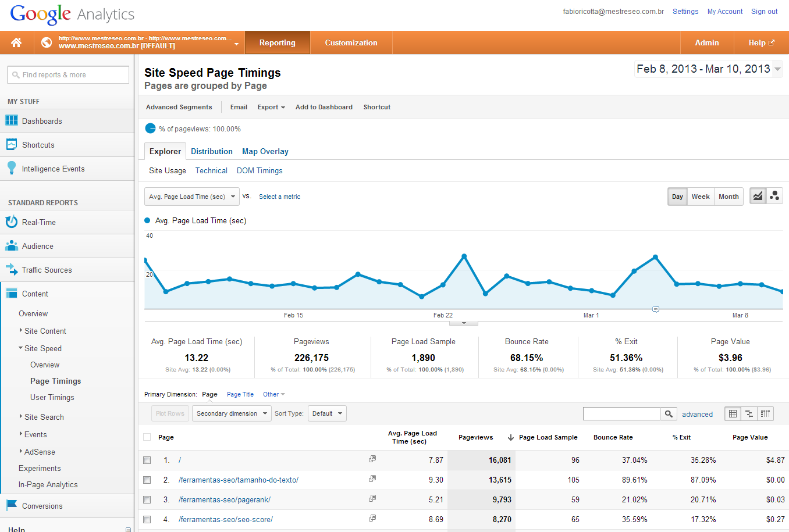Check the checkbox for row 1 homepage
The width and height of the screenshot is (789, 532).
147,460
